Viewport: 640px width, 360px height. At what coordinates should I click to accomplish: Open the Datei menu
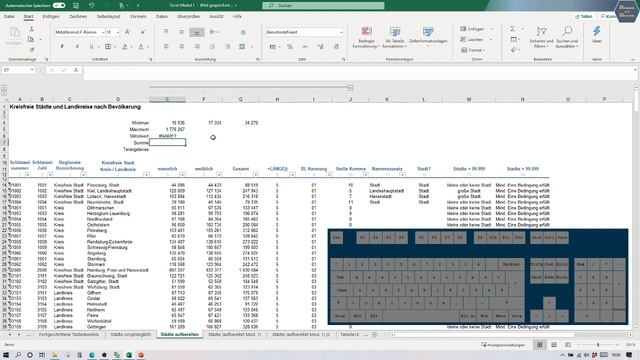[x=9, y=17]
